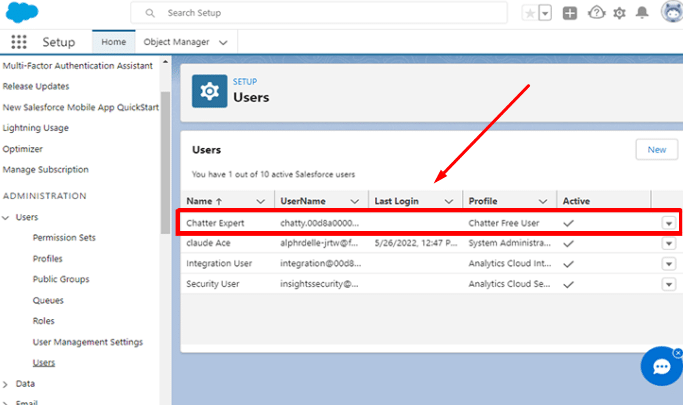Open the favorites list dropdown arrow
683x405 pixels.
click(x=545, y=13)
